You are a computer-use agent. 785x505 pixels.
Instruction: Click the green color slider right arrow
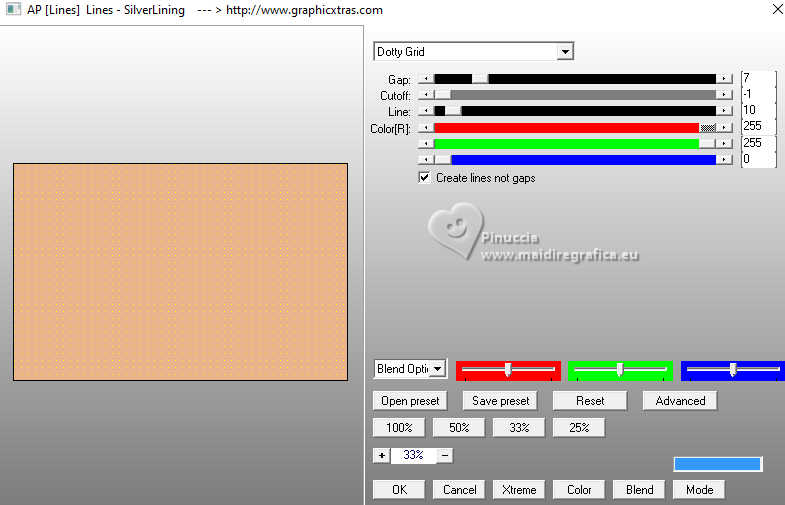[724, 144]
